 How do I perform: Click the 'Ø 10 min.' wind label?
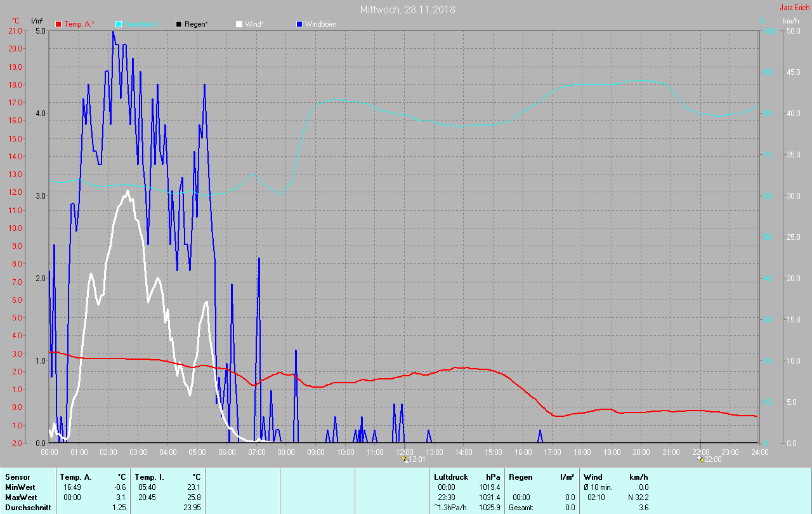598,487
